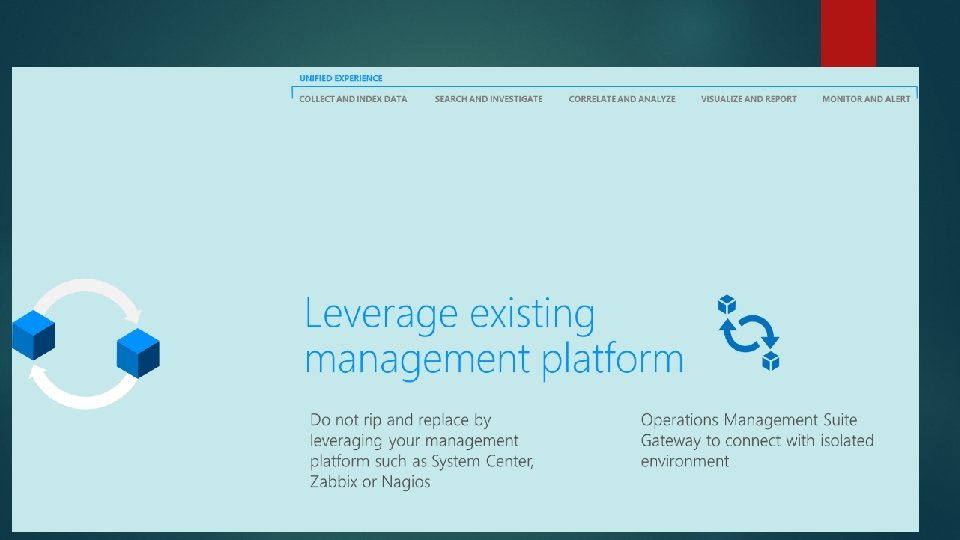The height and width of the screenshot is (540, 960).
Task: Open the Monitor and Alert tab
Action: (866, 99)
